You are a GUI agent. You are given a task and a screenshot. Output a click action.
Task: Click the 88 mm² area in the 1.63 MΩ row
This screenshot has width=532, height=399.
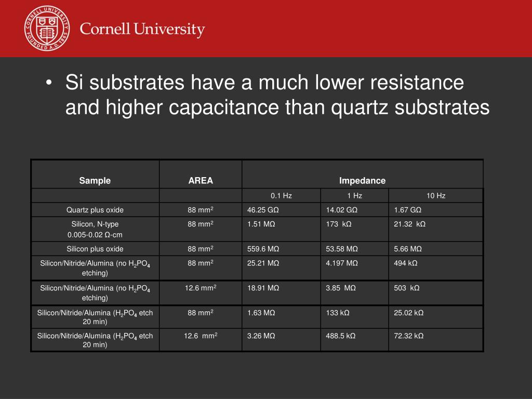(201, 312)
